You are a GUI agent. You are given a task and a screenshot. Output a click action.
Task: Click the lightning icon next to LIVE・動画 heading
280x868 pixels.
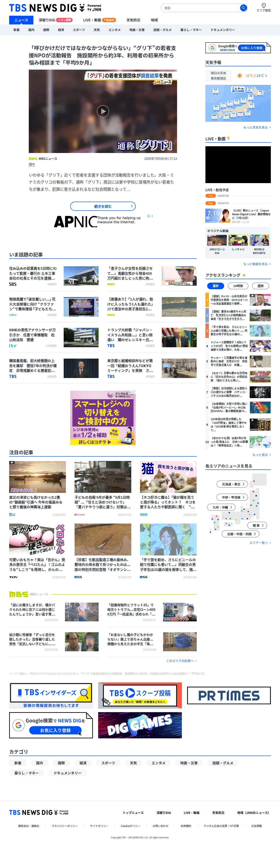(229, 139)
